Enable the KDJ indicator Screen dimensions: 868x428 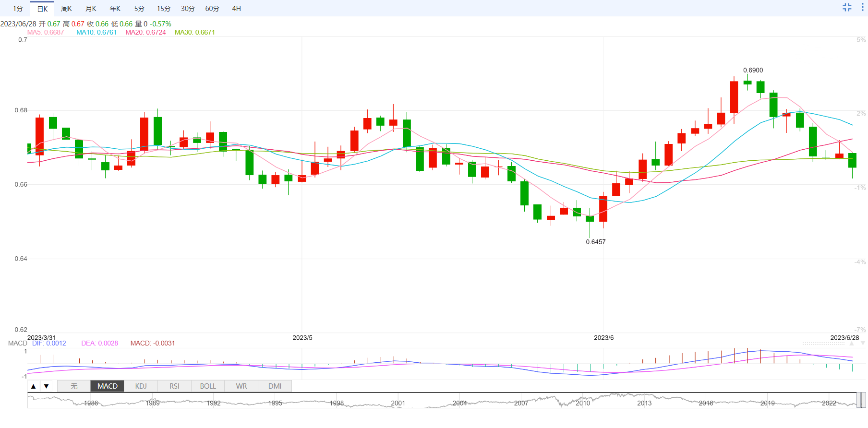click(141, 386)
